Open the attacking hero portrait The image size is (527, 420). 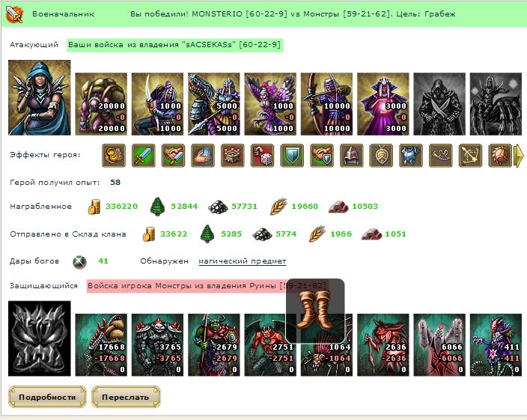click(40, 98)
